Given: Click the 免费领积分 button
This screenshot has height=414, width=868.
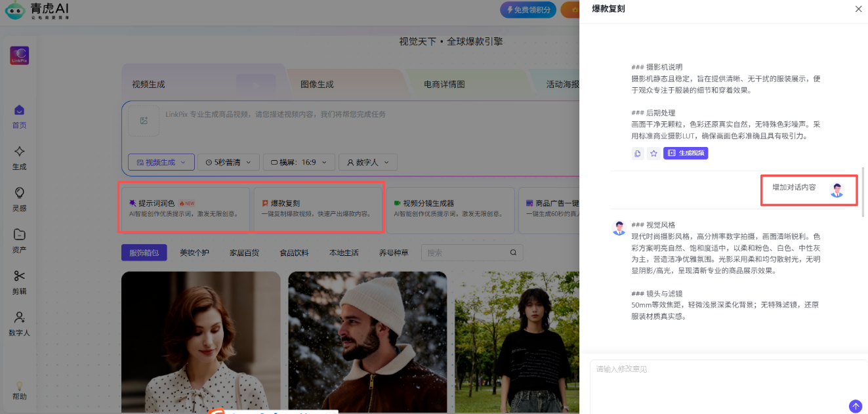Looking at the screenshot, I should (527, 10).
